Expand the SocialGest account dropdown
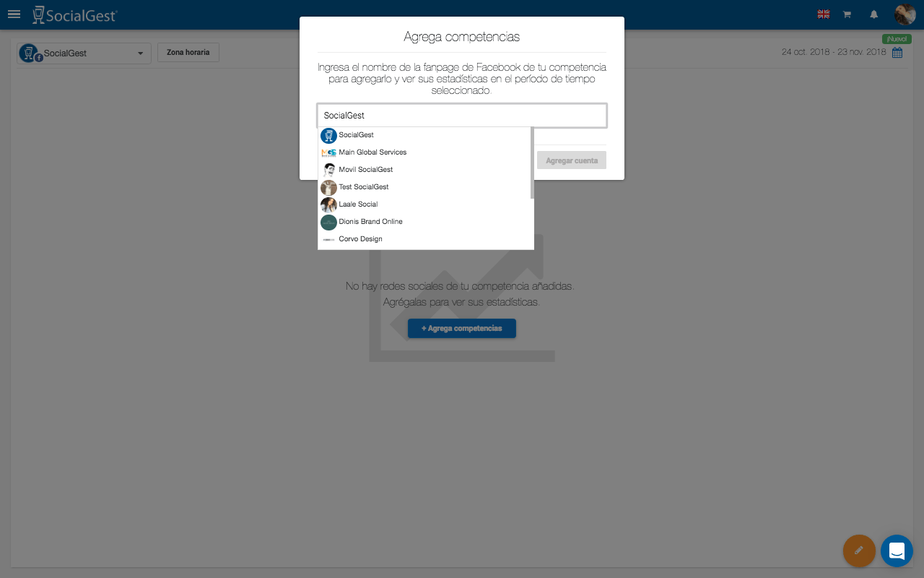Screen dimensions: 924x578 coord(84,53)
